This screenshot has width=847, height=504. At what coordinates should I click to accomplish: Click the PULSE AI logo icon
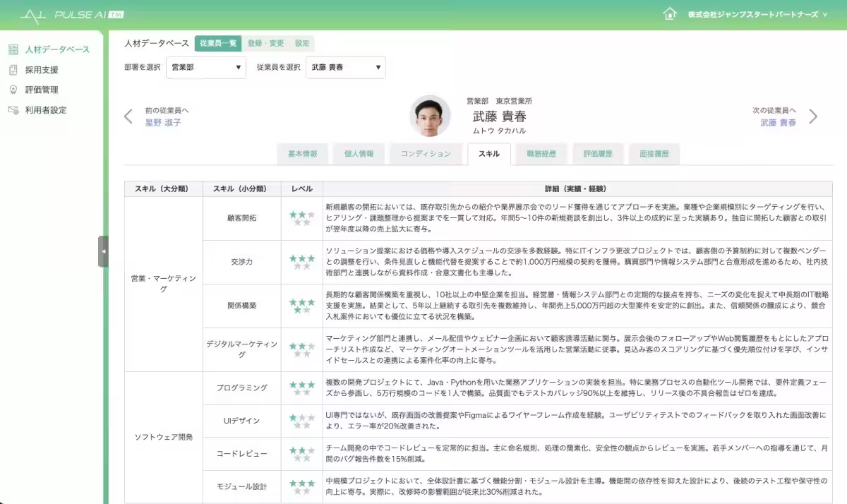(33, 13)
